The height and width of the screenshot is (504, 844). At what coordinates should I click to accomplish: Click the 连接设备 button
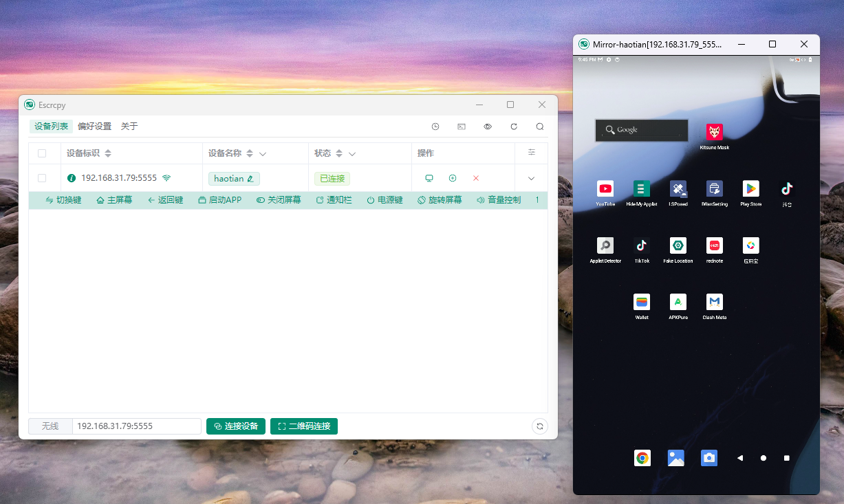pyautogui.click(x=236, y=426)
